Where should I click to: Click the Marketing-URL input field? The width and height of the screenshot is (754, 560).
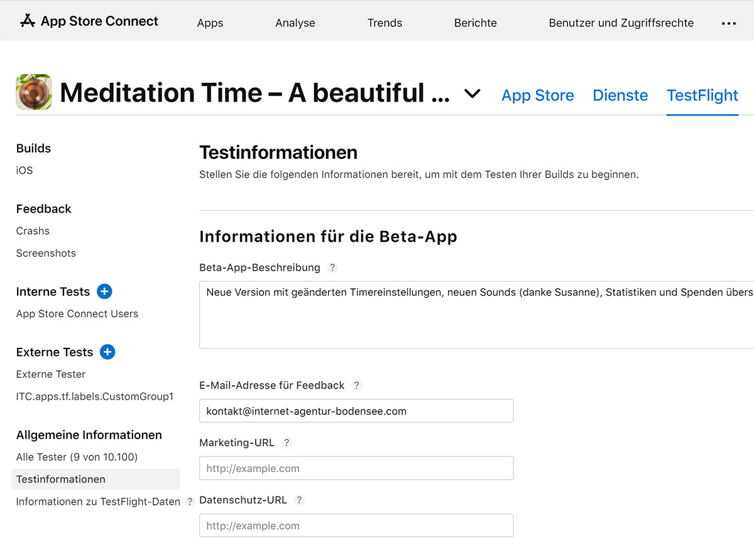point(356,468)
